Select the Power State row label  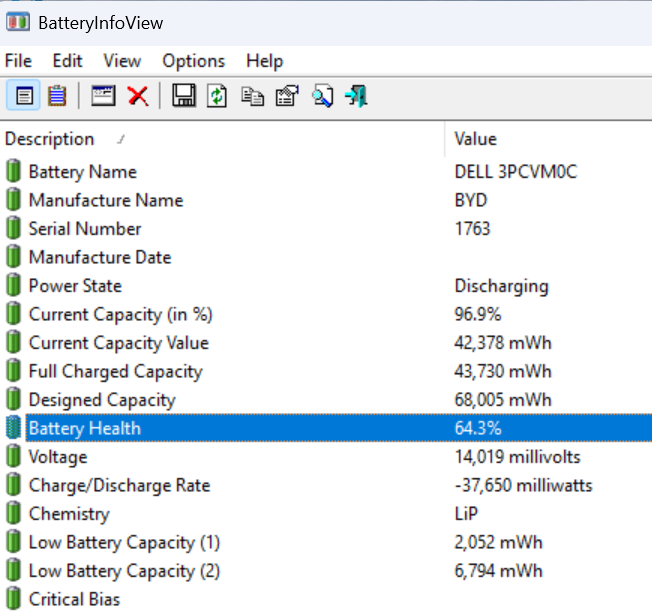coord(75,286)
